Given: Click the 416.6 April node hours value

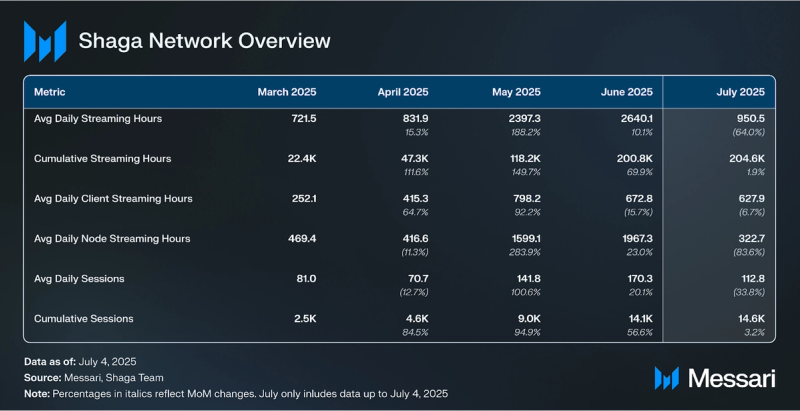Looking at the screenshot, I should 415,239.
